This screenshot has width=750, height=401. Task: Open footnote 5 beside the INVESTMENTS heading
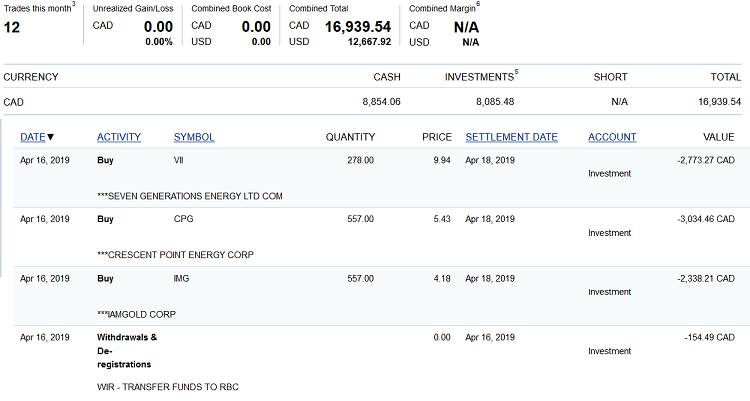(x=516, y=72)
